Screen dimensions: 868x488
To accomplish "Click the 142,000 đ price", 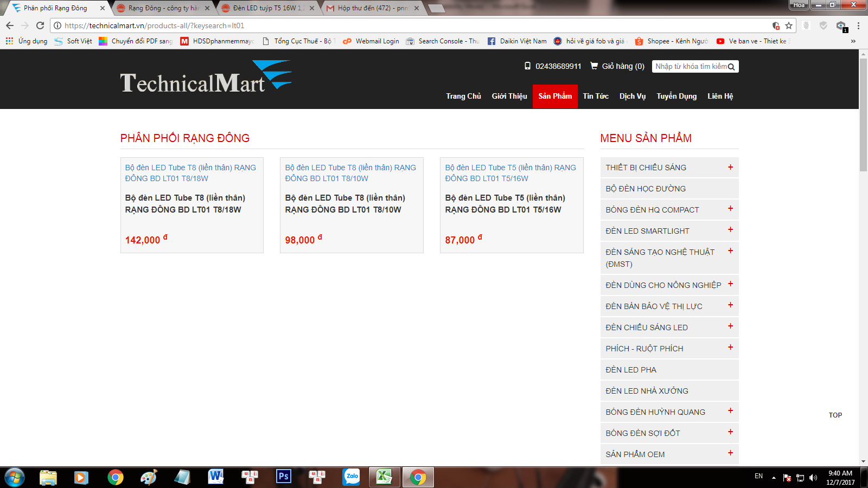I will point(146,239).
